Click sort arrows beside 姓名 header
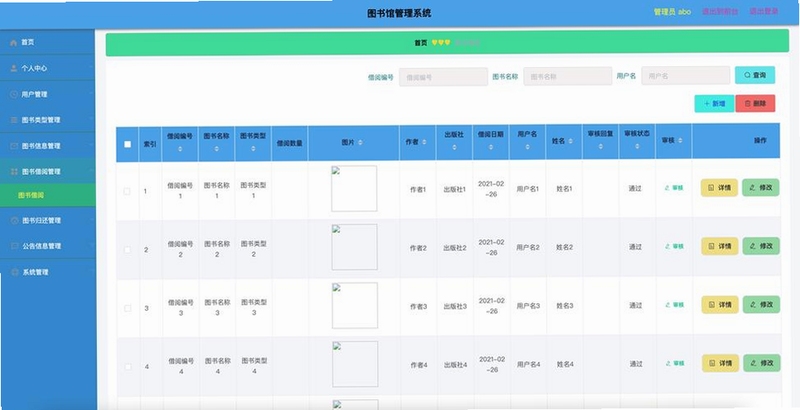The width and height of the screenshot is (800, 410). (570, 141)
